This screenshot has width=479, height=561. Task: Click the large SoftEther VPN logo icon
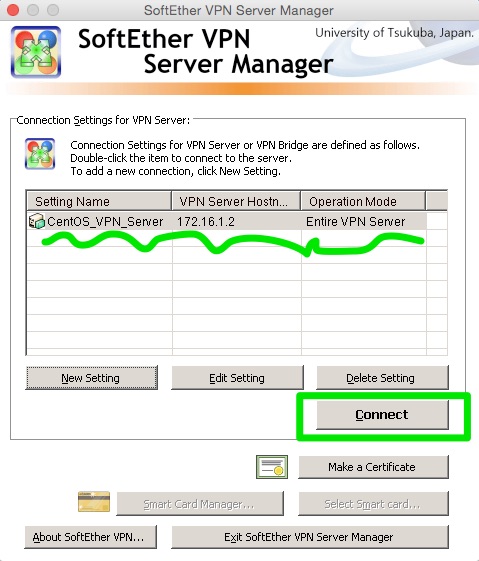(36, 52)
